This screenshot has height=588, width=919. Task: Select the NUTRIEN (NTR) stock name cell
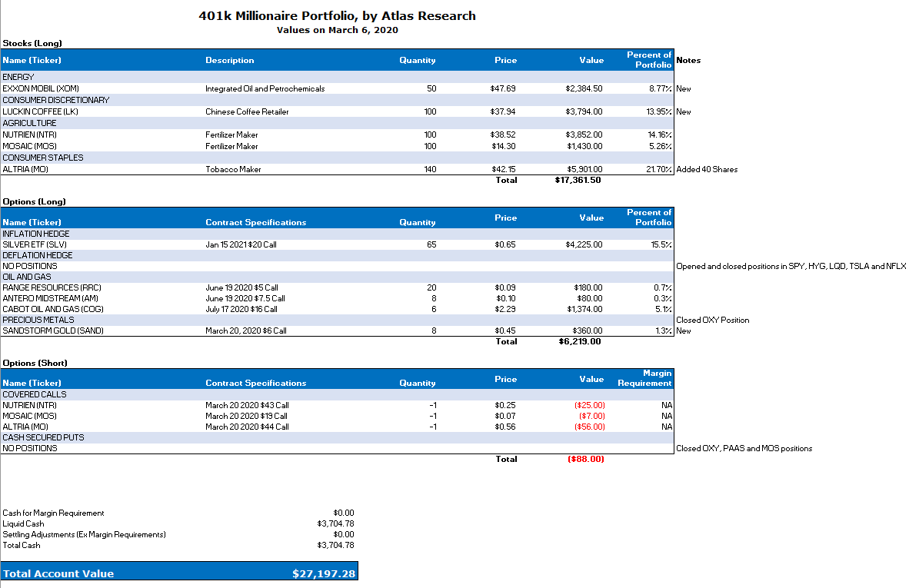tap(29, 135)
